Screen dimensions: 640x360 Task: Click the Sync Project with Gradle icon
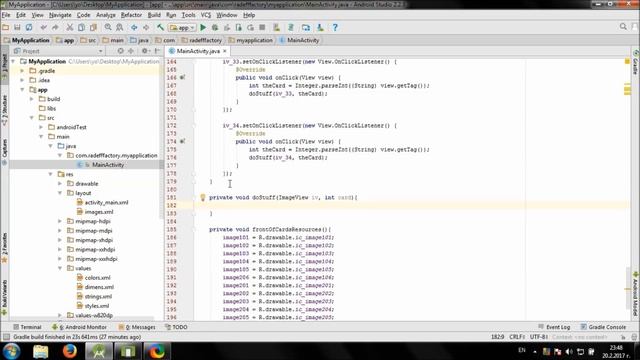pyautogui.click(x=291, y=27)
